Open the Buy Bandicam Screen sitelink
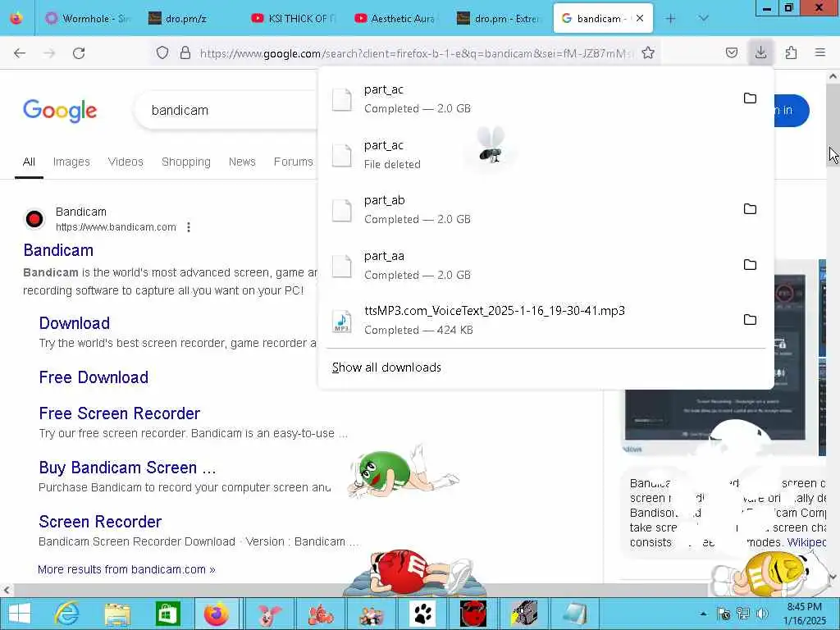The height and width of the screenshot is (630, 840). [127, 468]
